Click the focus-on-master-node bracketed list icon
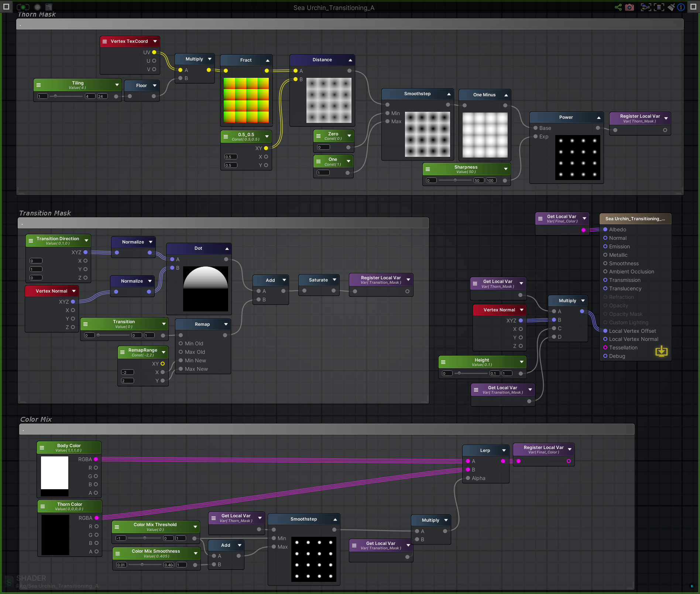 (x=659, y=7)
